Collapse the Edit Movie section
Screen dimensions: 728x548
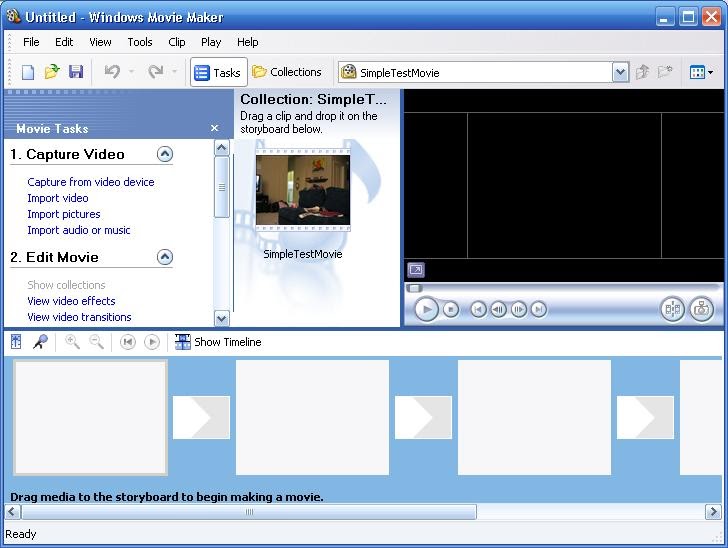pyautogui.click(x=165, y=257)
